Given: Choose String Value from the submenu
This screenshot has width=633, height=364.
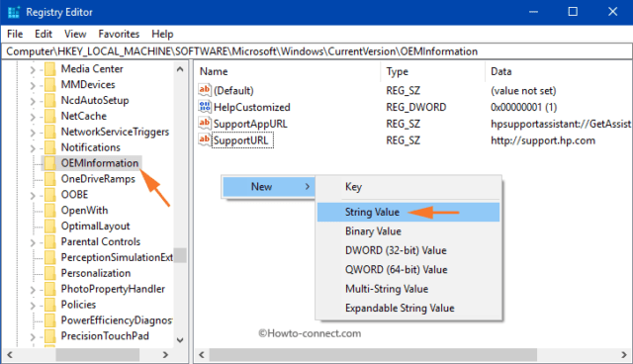Looking at the screenshot, I should coord(408,213).
